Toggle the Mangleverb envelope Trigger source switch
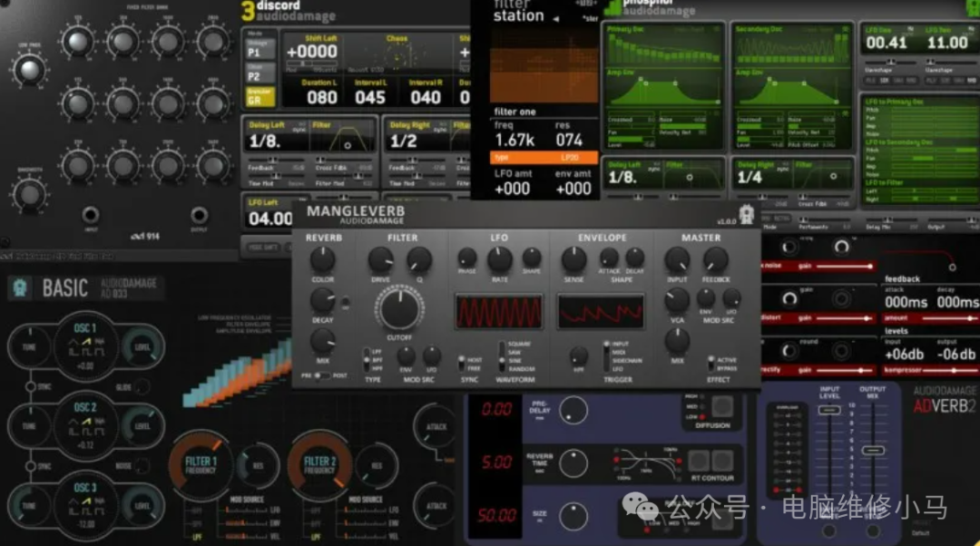The width and height of the screenshot is (980, 546). [x=605, y=356]
